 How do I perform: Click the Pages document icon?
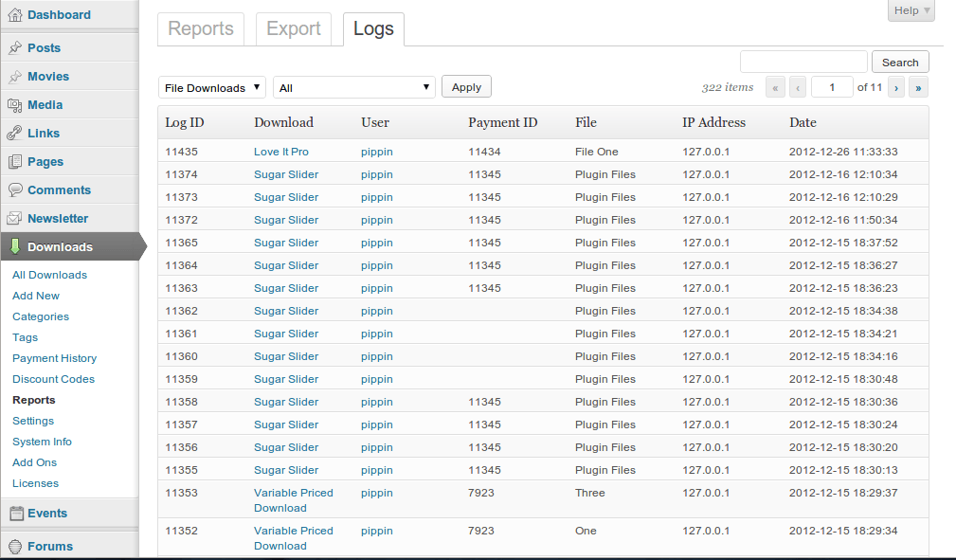coord(15,162)
